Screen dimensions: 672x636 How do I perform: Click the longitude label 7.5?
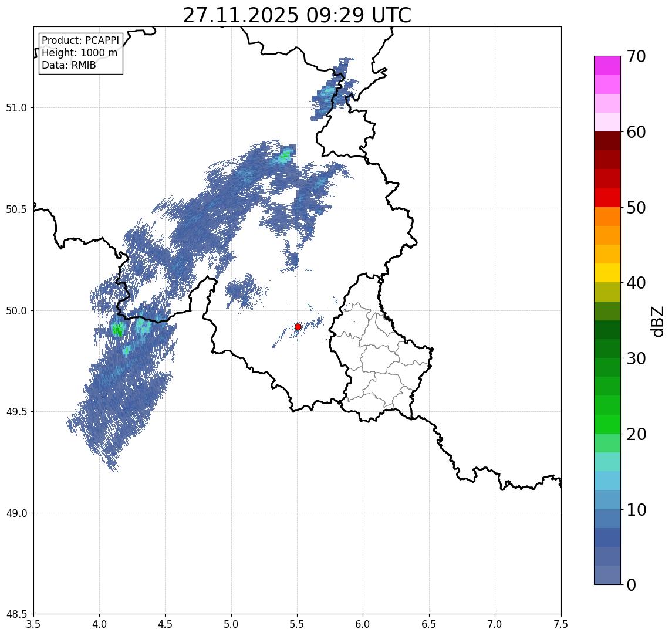coord(561,624)
